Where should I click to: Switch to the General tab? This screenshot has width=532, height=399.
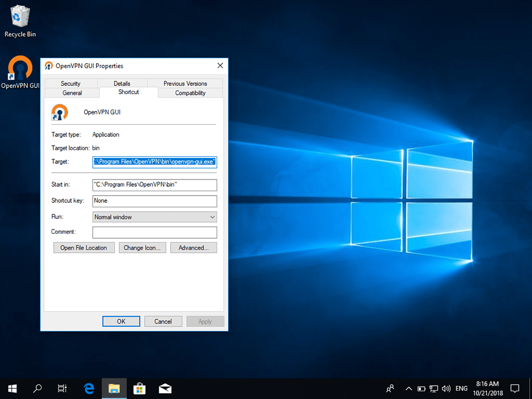(x=72, y=93)
